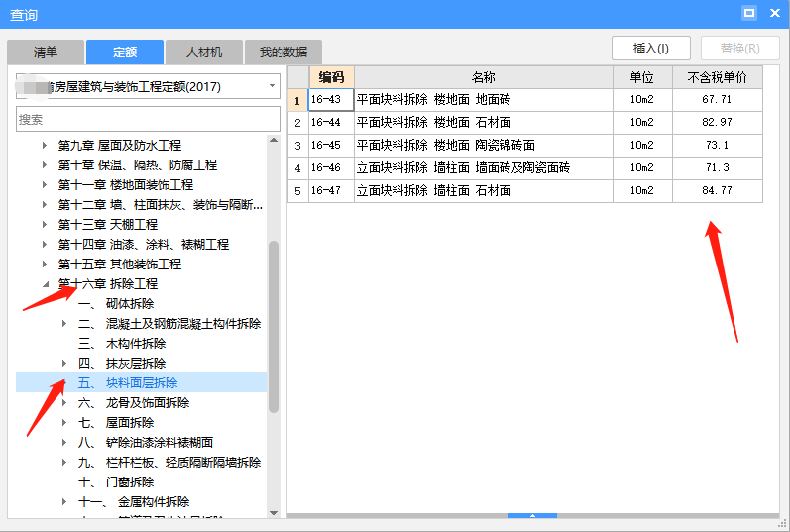This screenshot has width=790, height=532.
Task: Select code cell 16-47
Action: tap(331, 191)
